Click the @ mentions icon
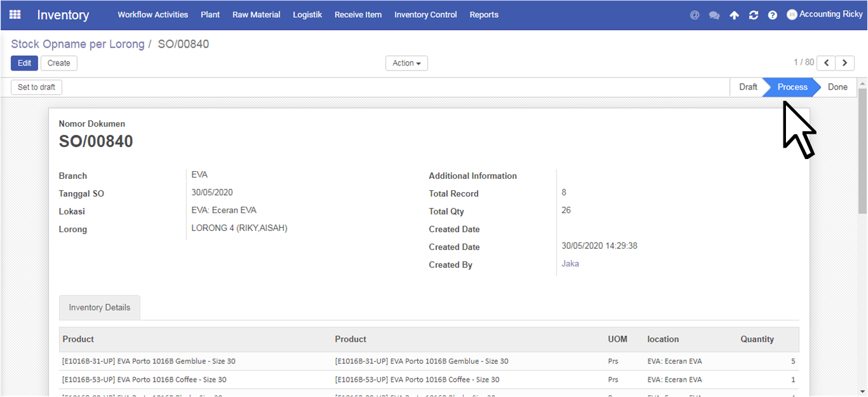The image size is (868, 397). coord(694,15)
